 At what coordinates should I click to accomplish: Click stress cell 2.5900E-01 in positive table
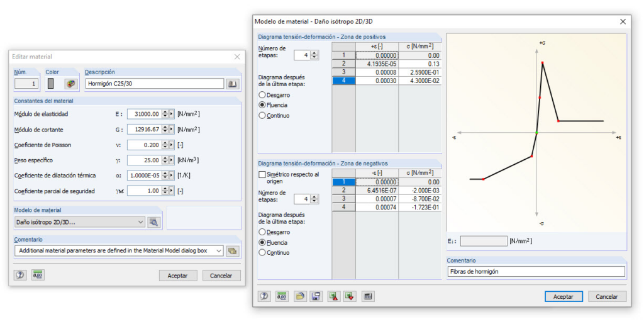point(419,72)
